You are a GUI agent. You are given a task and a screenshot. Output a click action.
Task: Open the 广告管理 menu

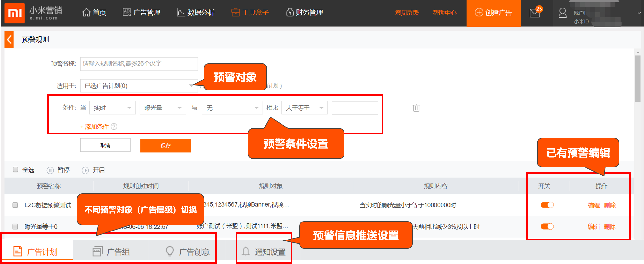coord(142,13)
